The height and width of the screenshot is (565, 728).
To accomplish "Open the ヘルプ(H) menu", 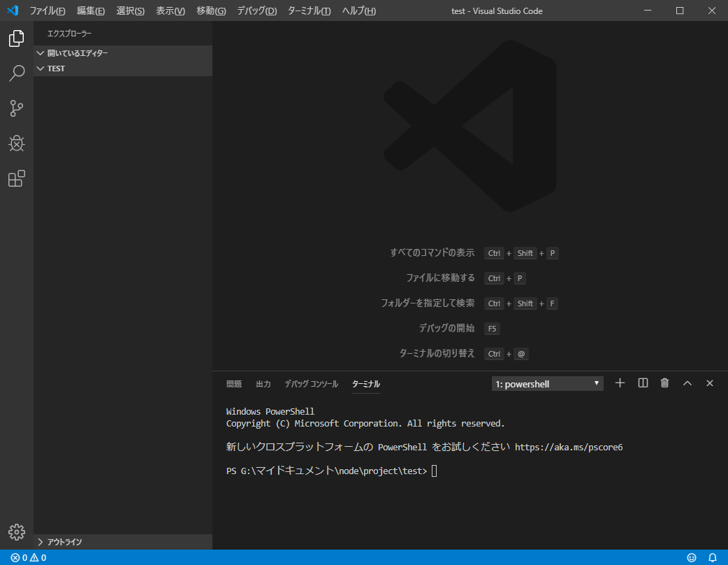I will coord(359,10).
